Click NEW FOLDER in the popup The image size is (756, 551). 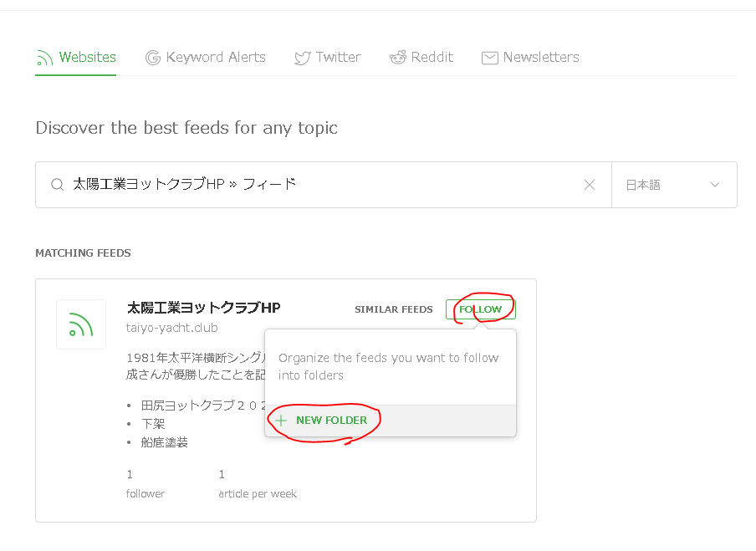click(x=331, y=421)
